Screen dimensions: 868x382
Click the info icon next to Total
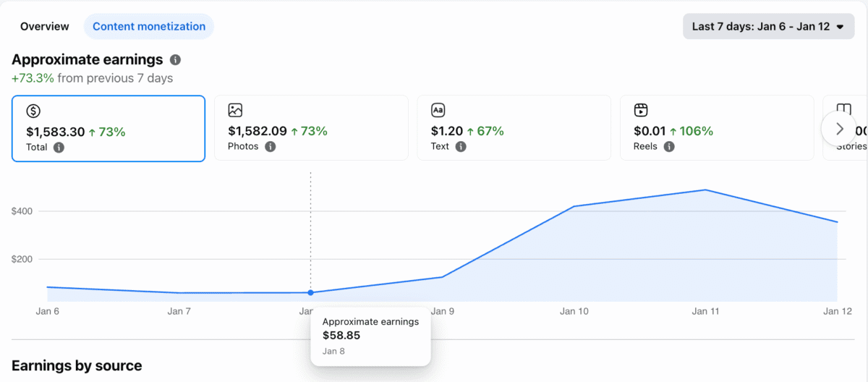click(x=59, y=148)
